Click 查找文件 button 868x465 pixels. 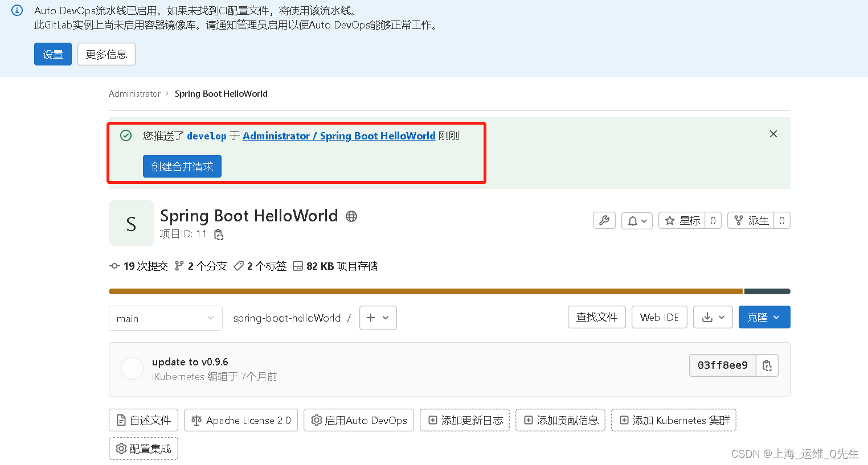pyautogui.click(x=597, y=317)
